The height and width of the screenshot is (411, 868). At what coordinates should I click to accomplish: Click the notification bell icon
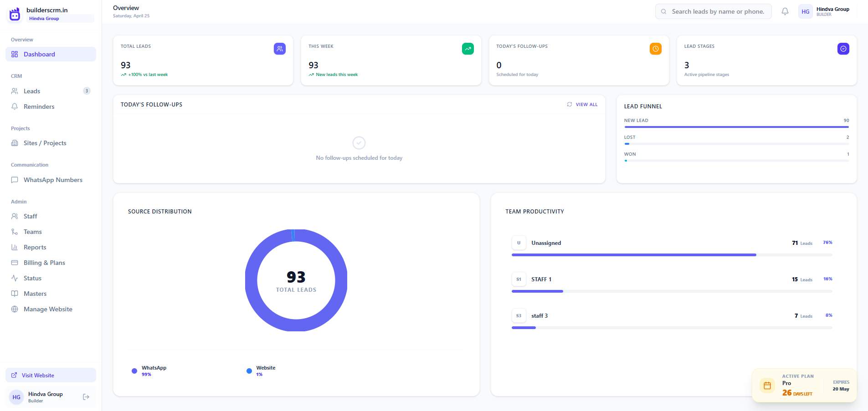[x=785, y=11]
